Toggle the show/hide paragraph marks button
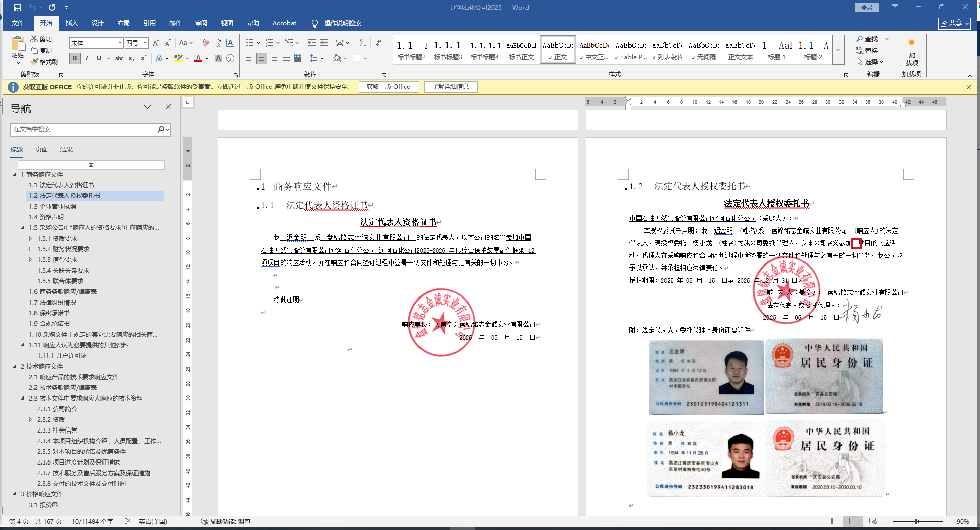Image resolution: width=980 pixels, height=530 pixels. coord(379,43)
